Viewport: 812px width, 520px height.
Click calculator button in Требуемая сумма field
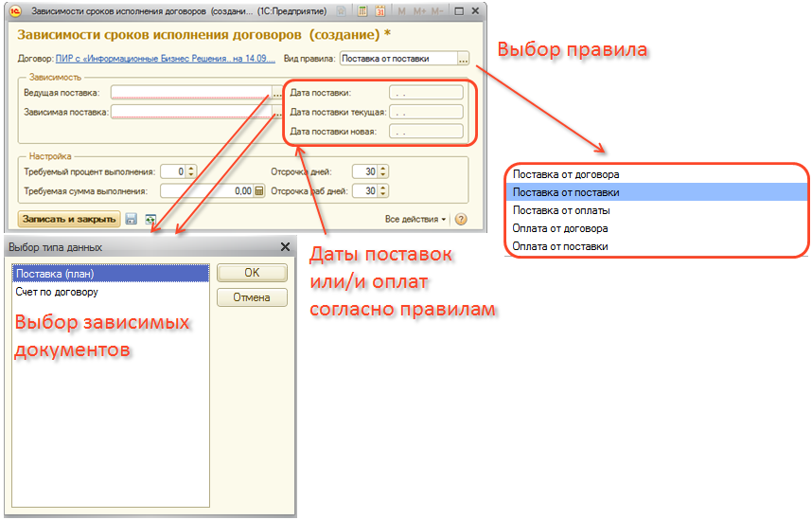(x=259, y=190)
